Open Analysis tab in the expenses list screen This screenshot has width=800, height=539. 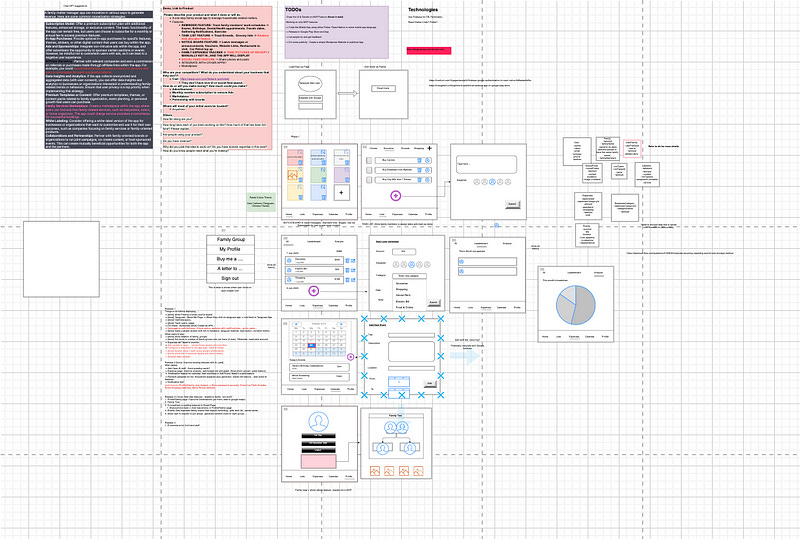point(339,241)
